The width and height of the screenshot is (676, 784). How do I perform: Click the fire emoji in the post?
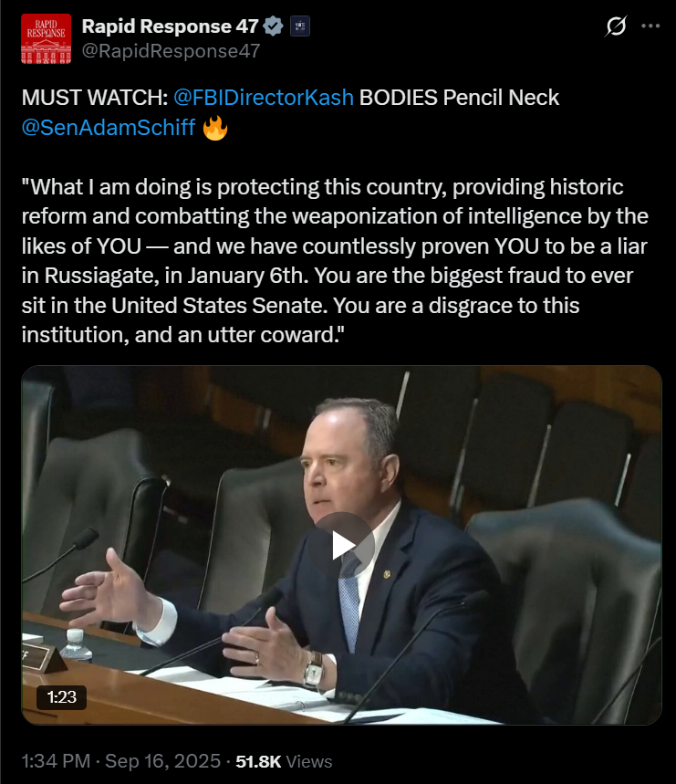pos(215,128)
